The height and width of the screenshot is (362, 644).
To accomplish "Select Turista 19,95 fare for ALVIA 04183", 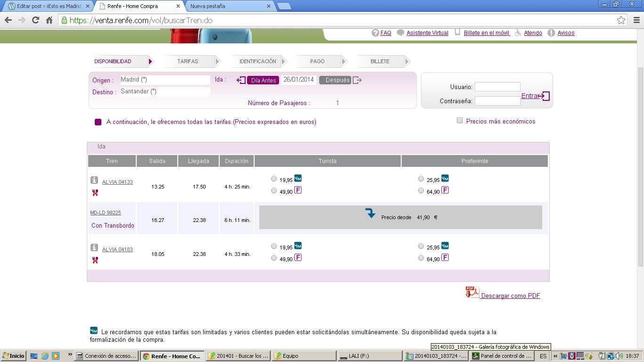I will click(x=274, y=246).
